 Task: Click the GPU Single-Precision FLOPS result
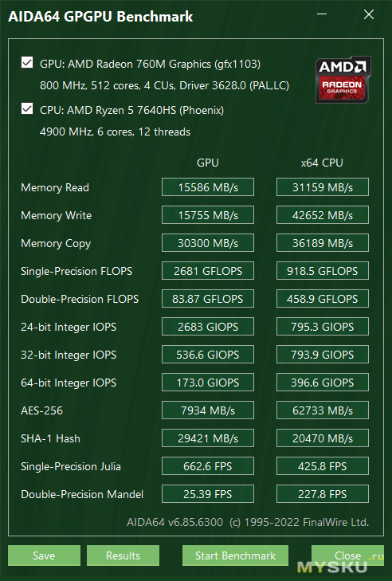(x=208, y=271)
